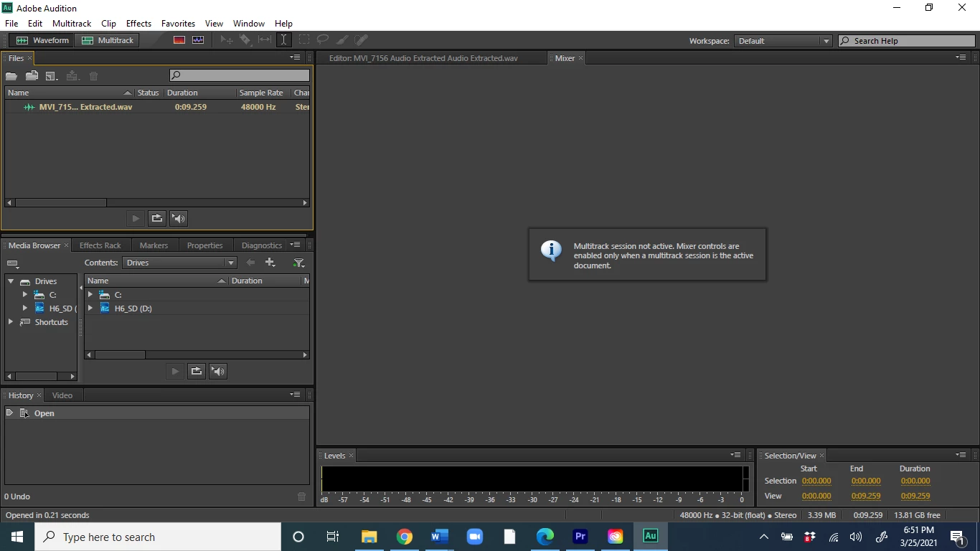This screenshot has height=551, width=980.
Task: Select the Time Selection tool
Action: point(283,40)
